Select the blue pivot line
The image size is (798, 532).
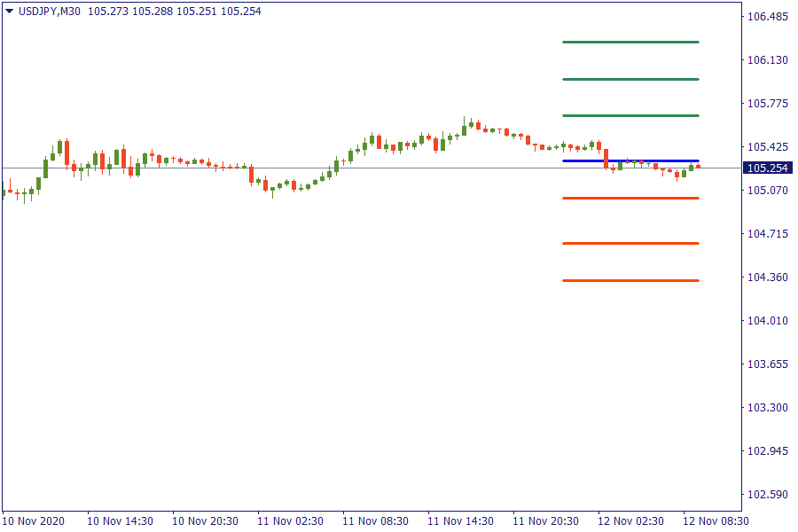pyautogui.click(x=630, y=160)
